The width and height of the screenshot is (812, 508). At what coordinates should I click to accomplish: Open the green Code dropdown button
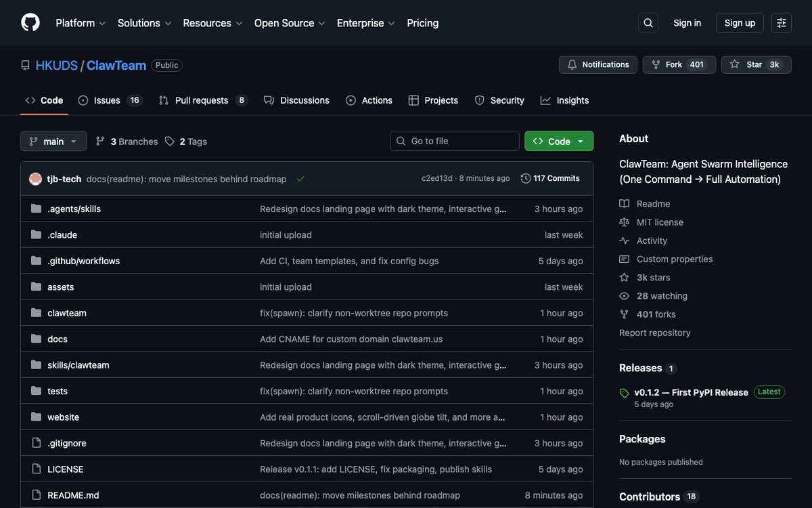[559, 141]
